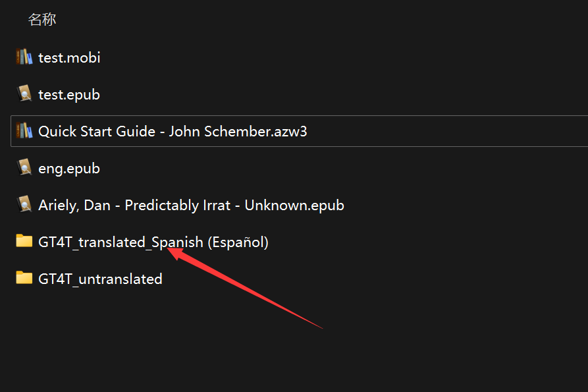Select the test.epub file name
588x392 pixels.
(69, 94)
